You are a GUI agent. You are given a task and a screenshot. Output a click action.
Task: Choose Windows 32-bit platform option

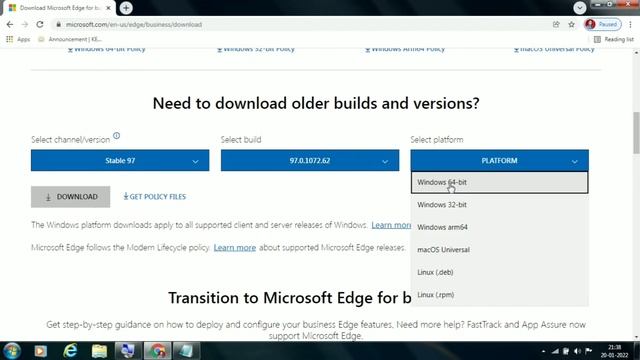coord(499,204)
